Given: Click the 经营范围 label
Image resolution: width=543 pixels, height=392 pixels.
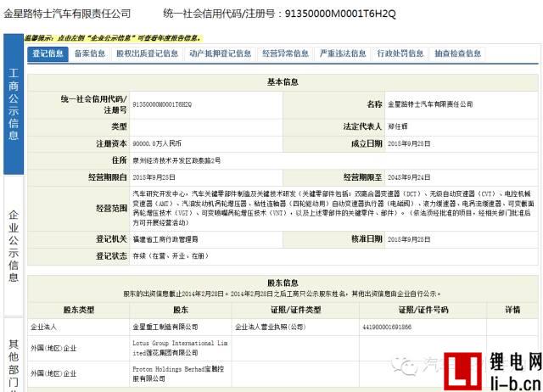Looking at the screenshot, I should (x=111, y=208).
